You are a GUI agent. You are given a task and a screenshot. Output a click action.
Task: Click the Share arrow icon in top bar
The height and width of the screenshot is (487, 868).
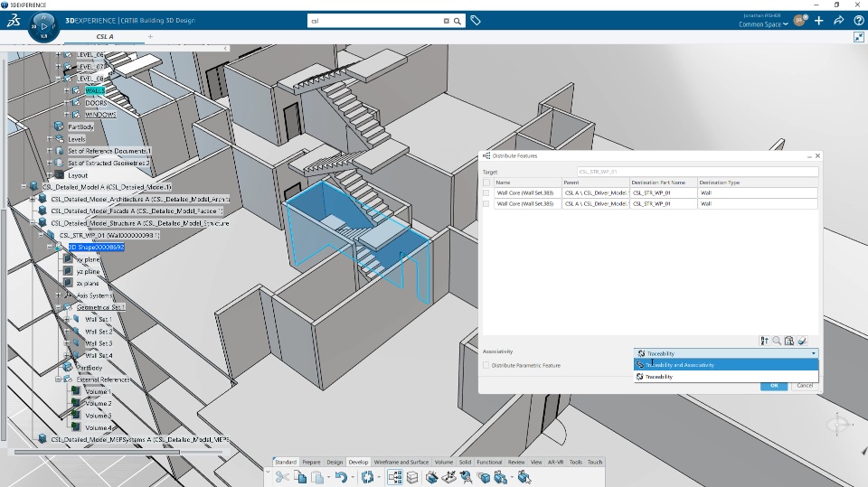click(x=839, y=21)
